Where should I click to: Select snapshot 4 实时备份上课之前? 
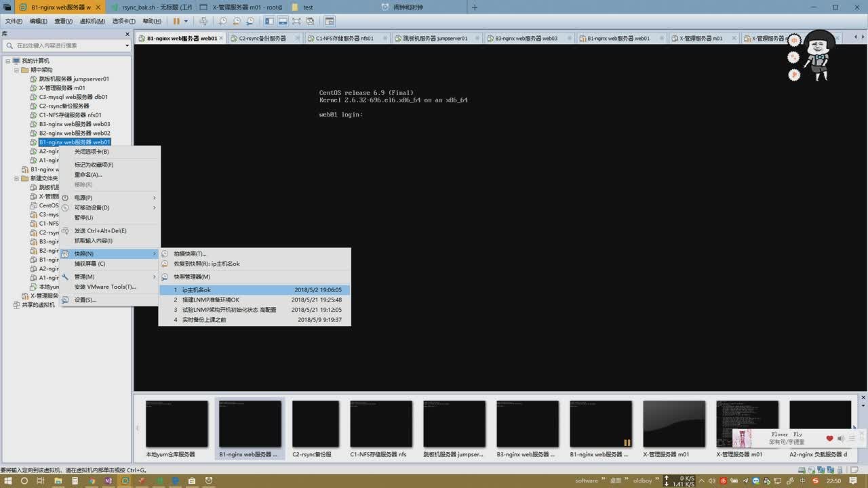254,320
